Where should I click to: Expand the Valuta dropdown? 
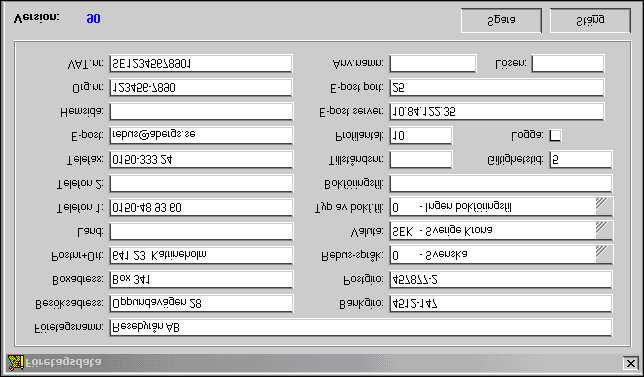pos(604,231)
